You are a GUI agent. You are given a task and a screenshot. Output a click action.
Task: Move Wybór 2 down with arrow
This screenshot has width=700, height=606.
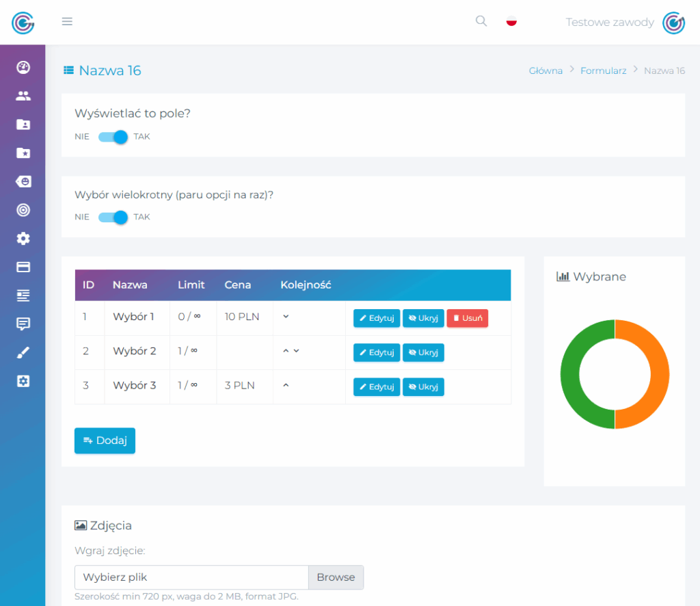(x=297, y=351)
